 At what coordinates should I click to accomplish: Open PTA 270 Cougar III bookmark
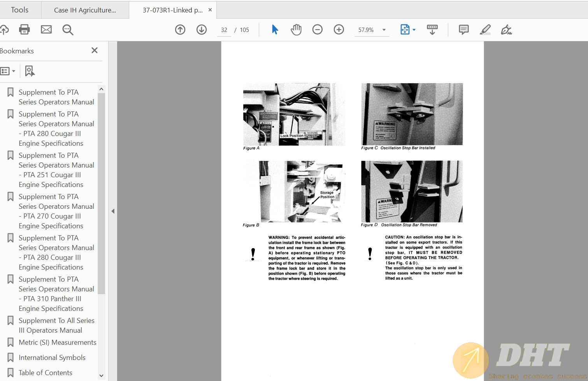click(x=56, y=211)
